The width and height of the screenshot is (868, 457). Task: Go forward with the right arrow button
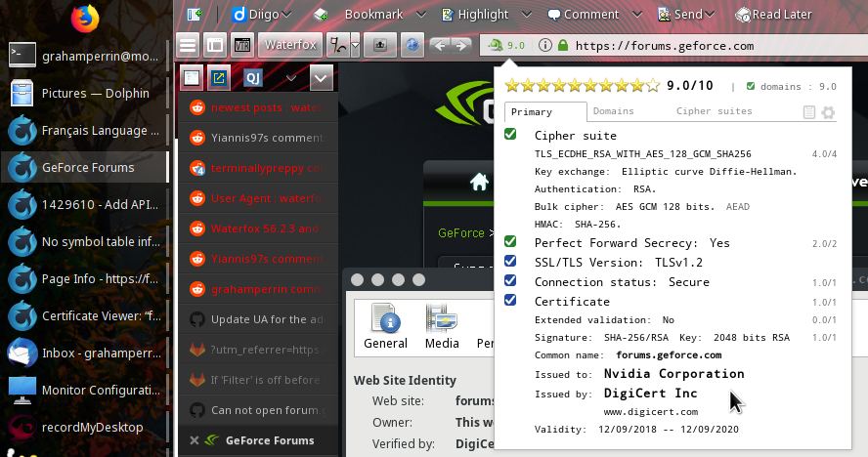(x=461, y=45)
